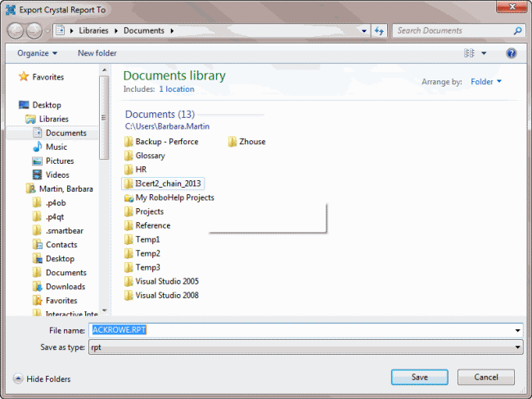Screen dimensions: 532x399
Task: Click the change view icon
Action: pyautogui.click(x=469, y=53)
